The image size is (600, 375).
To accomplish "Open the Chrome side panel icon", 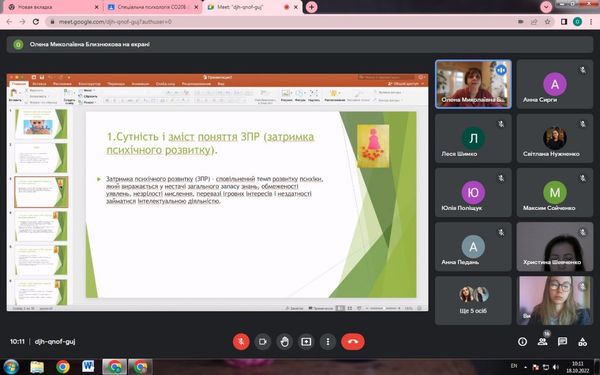I will click(564, 22).
